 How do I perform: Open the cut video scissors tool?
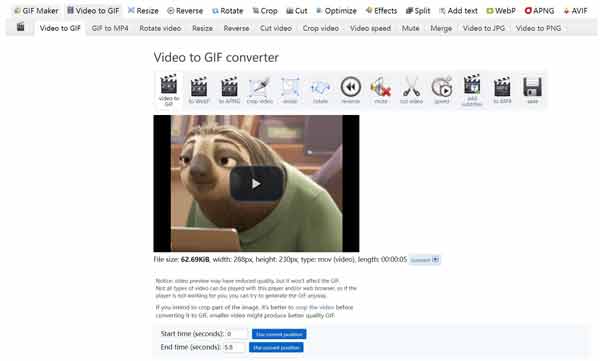[x=411, y=90]
